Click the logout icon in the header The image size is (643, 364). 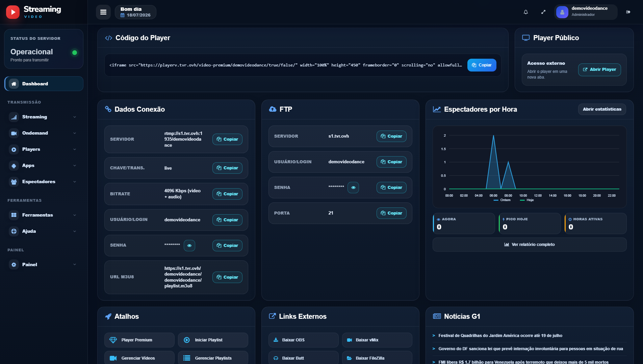[628, 12]
